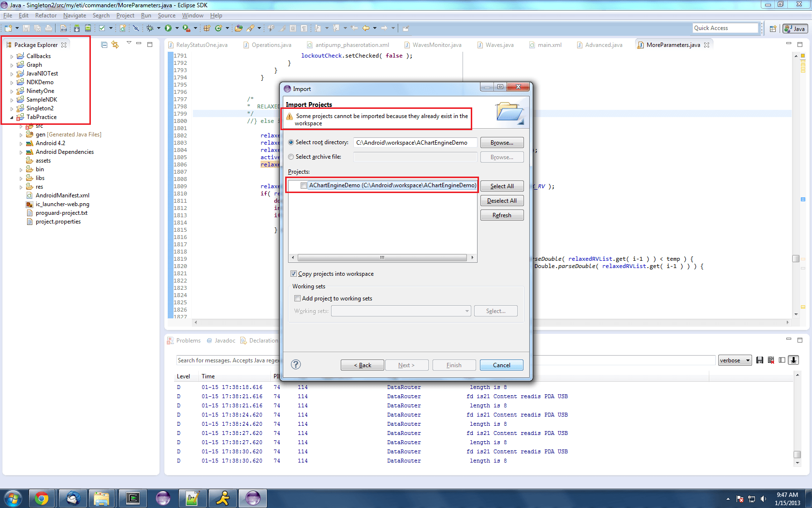The image size is (812, 508).
Task: Click the root directory path field
Action: tap(415, 143)
